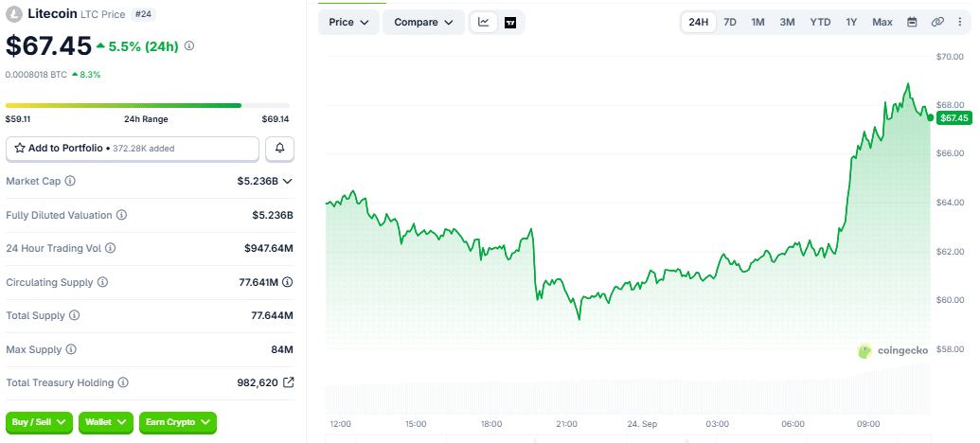Select the YTD time range tab
This screenshot has height=443, width=980.
pyautogui.click(x=820, y=23)
